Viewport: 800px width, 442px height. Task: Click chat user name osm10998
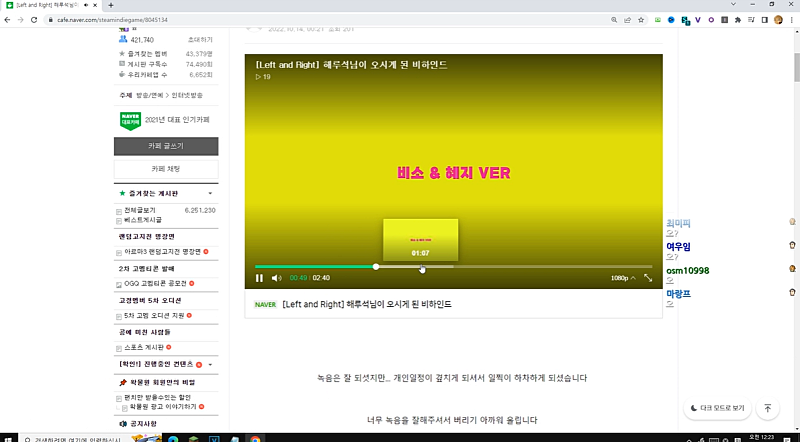click(688, 271)
